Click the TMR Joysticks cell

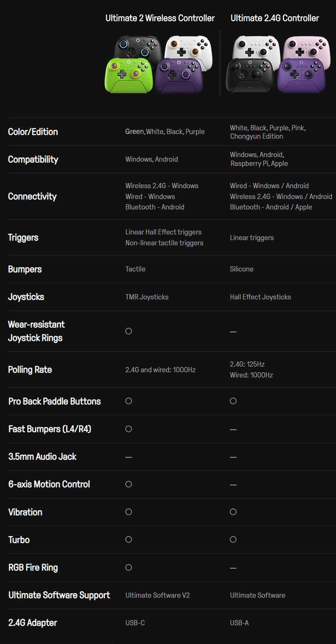click(x=147, y=297)
